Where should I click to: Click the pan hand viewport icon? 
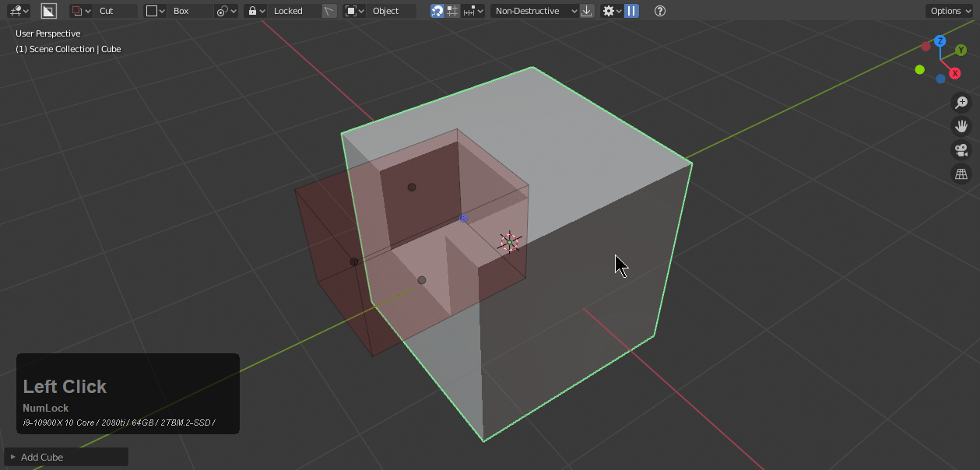click(962, 126)
